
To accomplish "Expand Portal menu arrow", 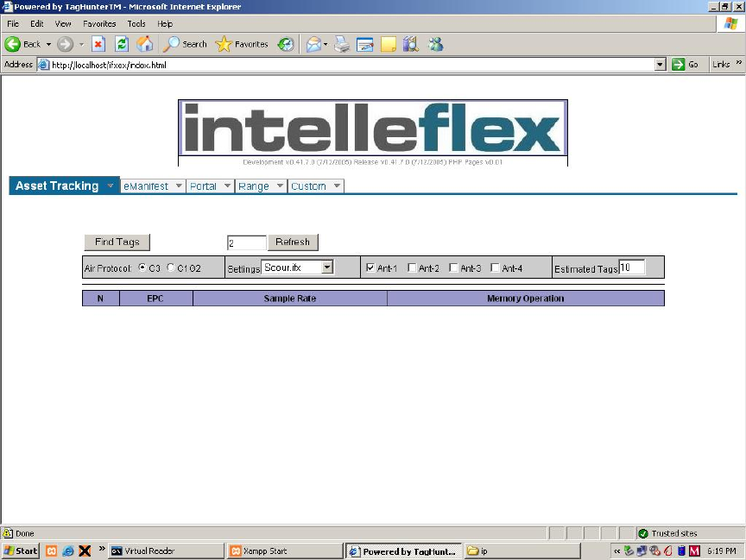I will 227,186.
